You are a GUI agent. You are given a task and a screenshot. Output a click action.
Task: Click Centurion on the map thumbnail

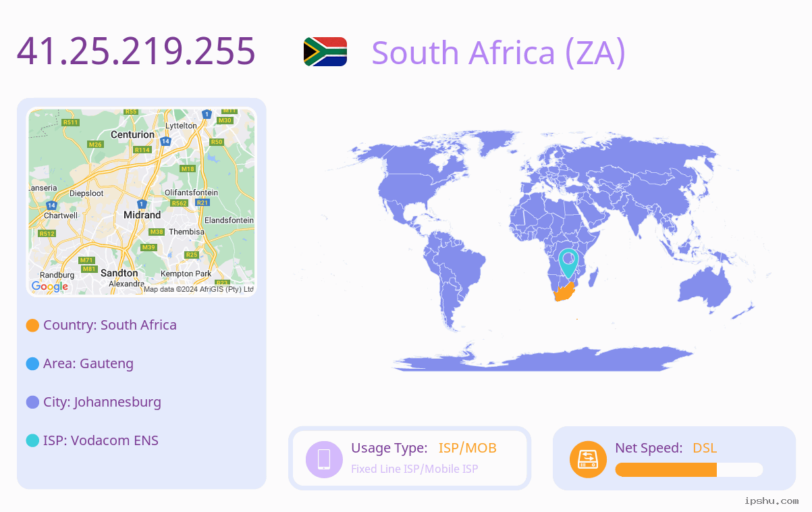coord(132,134)
